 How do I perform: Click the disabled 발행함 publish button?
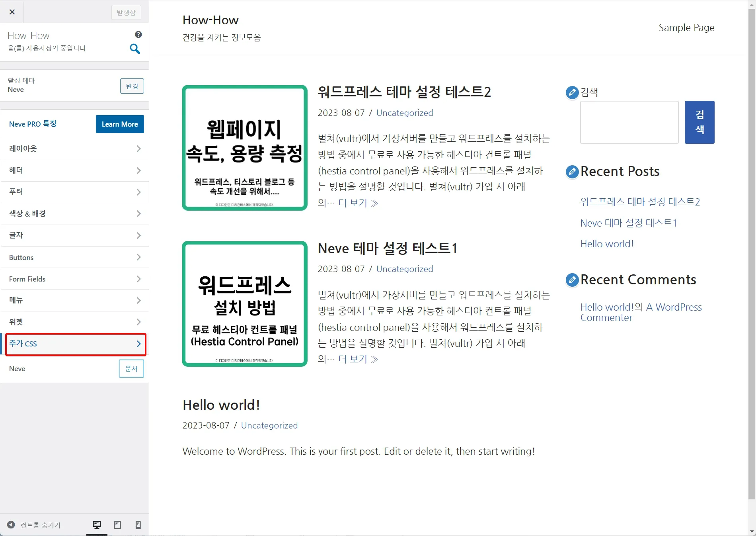126,13
